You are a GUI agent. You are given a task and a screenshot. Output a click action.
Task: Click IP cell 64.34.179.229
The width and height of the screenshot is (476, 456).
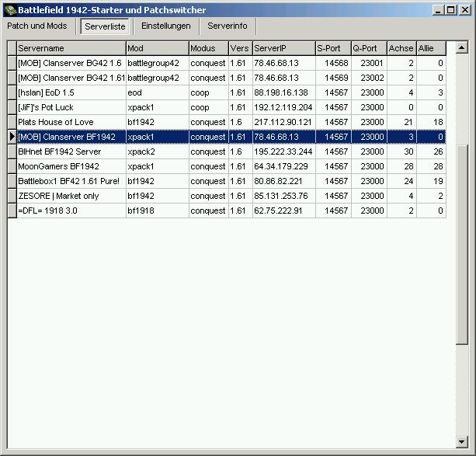click(284, 166)
